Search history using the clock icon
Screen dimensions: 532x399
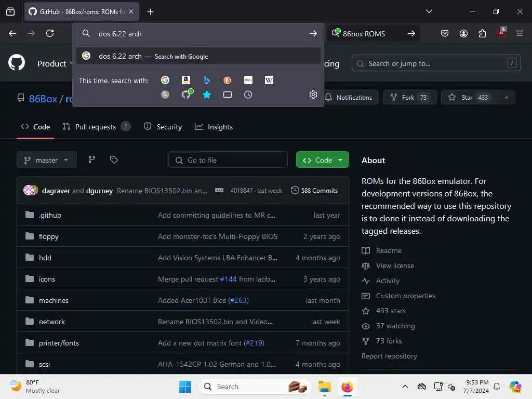(248, 95)
